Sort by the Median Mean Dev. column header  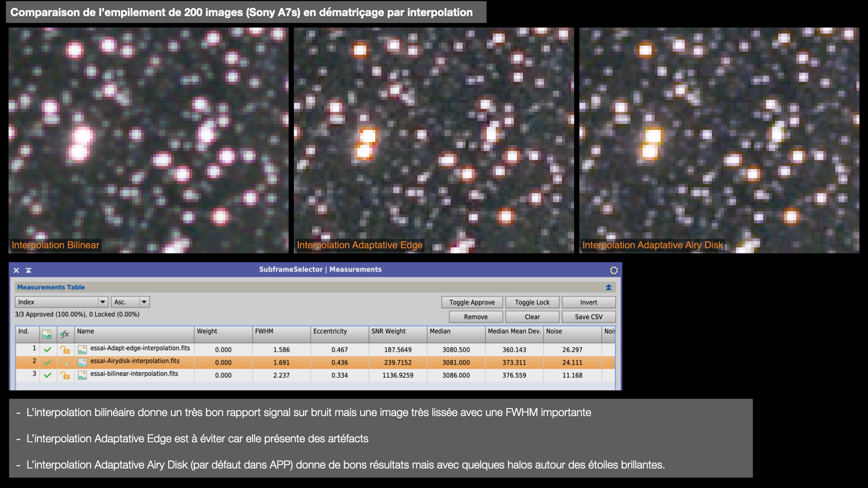(x=514, y=334)
